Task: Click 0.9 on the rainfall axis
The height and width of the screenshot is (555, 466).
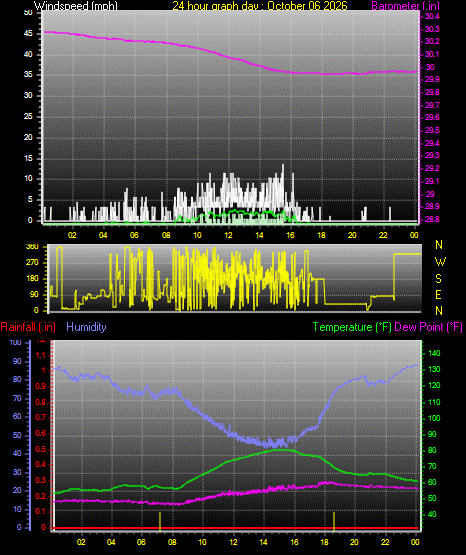Action: [41, 386]
